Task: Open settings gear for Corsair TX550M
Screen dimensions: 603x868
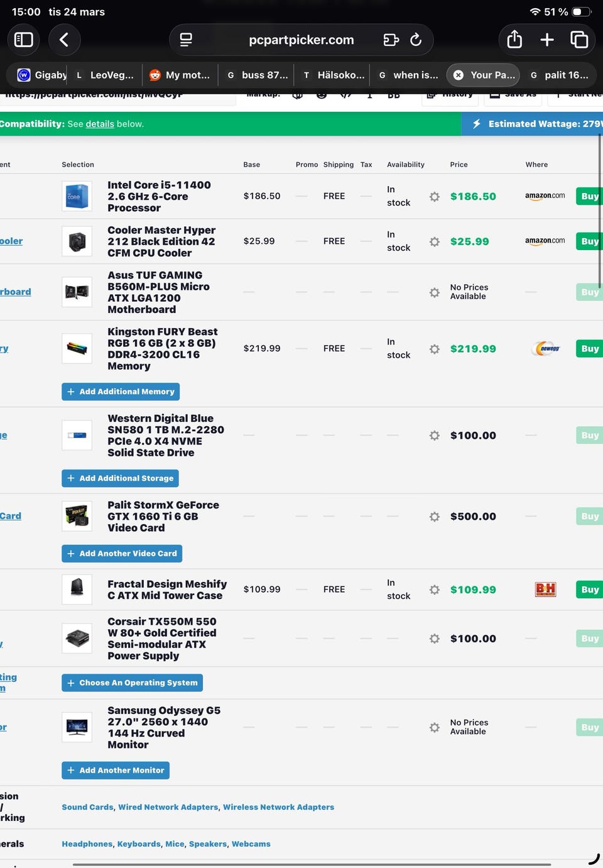Action: [435, 639]
